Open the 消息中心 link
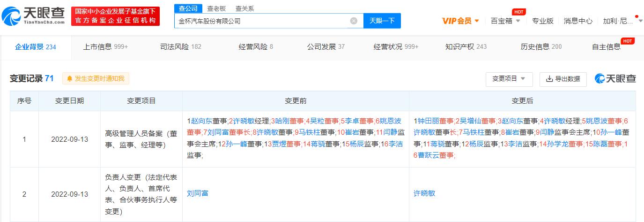Image resolution: width=644 pixels, height=222 pixels. pos(578,21)
